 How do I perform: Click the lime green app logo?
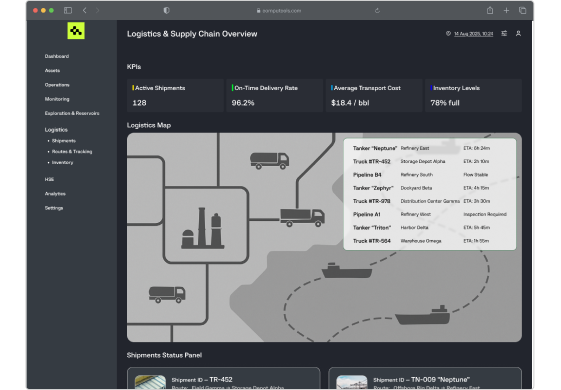pos(76,31)
